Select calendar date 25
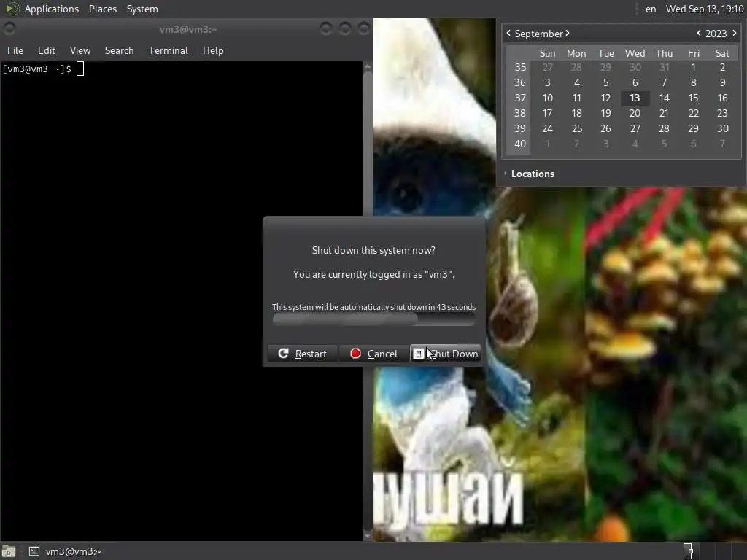Viewport: 747px width, 560px height. [576, 128]
